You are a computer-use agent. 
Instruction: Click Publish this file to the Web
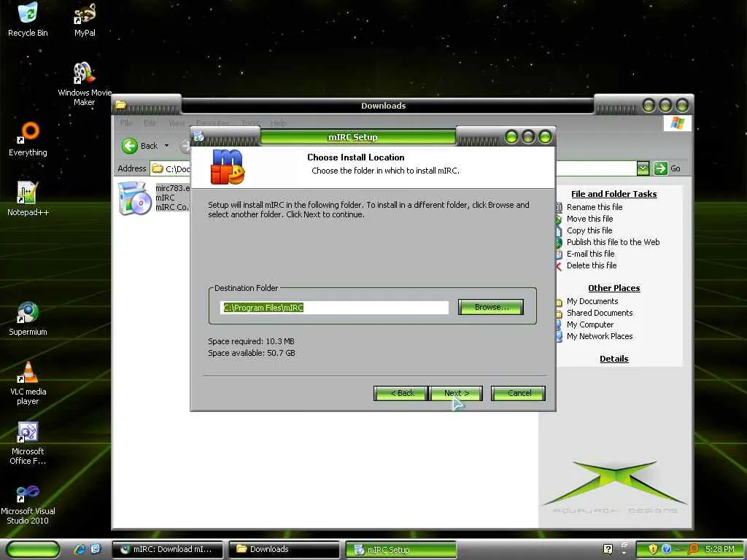[613, 242]
